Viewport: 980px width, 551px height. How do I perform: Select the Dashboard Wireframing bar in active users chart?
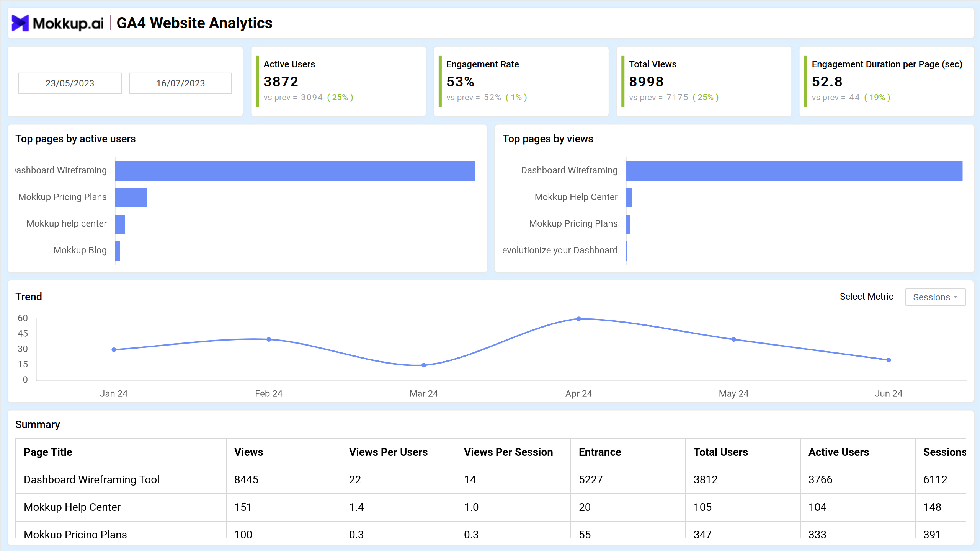point(295,171)
